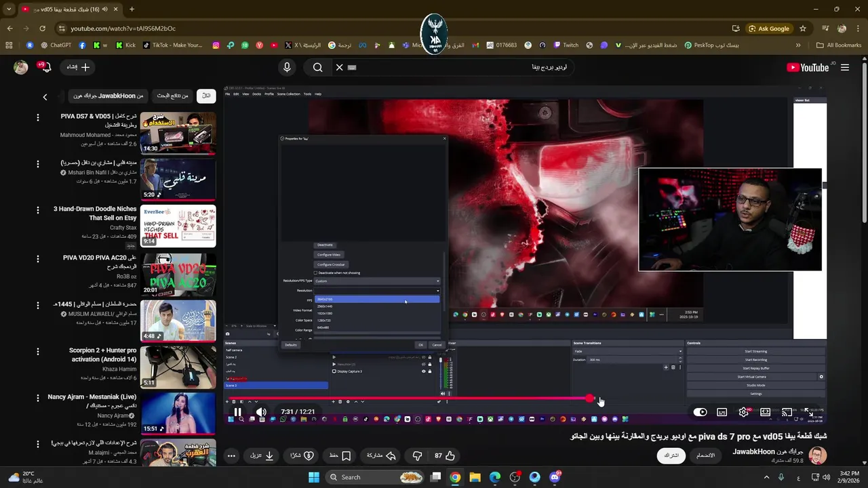Send Super Thanks with heart-dollar button

(x=302, y=456)
